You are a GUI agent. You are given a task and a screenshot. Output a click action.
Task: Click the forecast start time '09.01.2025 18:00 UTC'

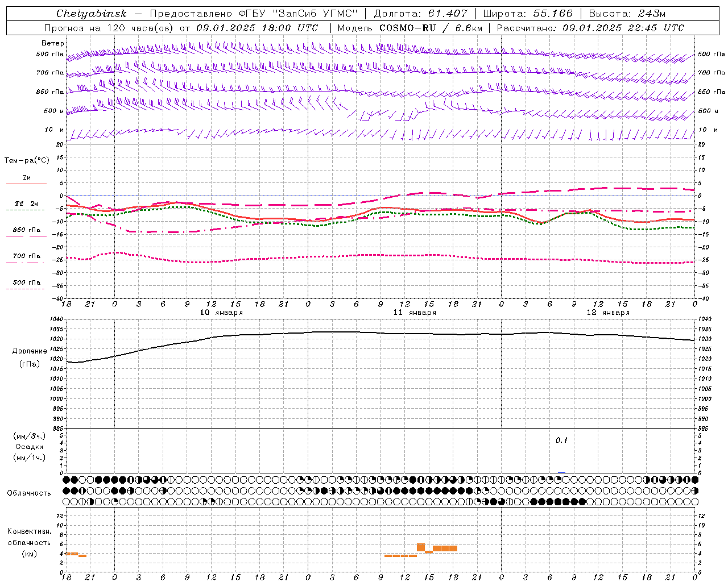tap(257, 28)
